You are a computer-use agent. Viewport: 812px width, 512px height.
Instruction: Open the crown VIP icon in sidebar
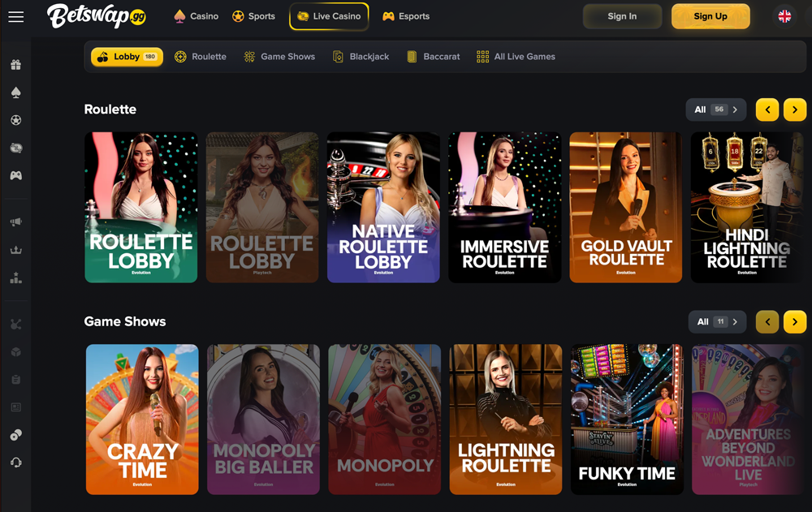coord(15,249)
